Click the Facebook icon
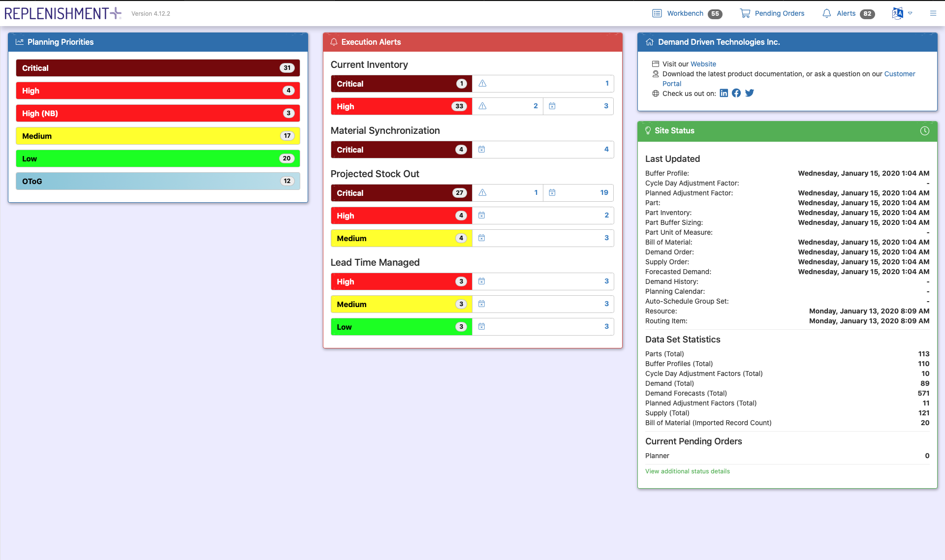 tap(736, 93)
